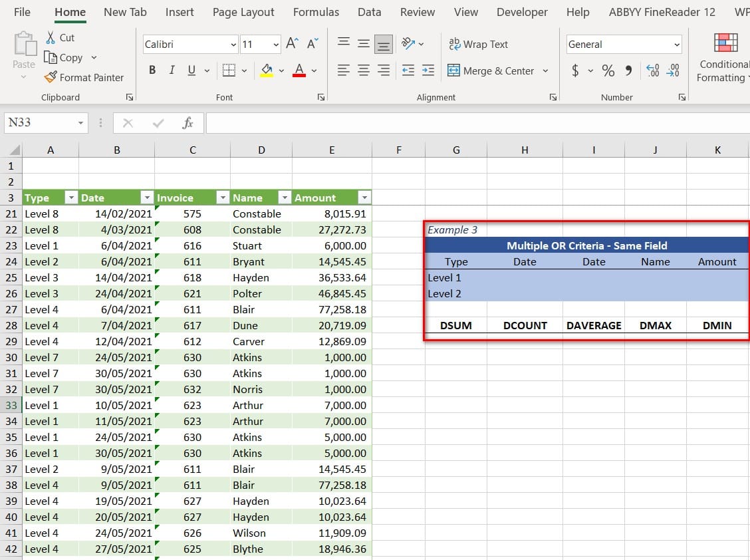Apply Percent Style format
The height and width of the screenshot is (560, 750).
pyautogui.click(x=608, y=70)
